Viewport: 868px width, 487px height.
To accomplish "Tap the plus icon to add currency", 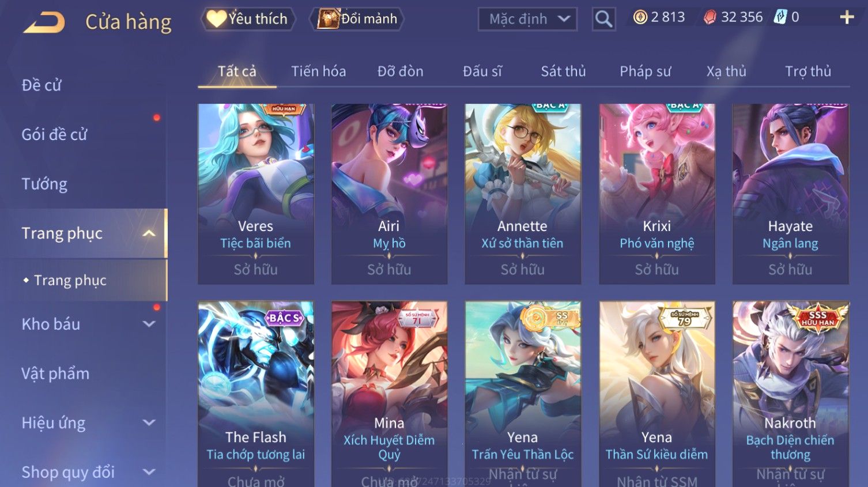I will pyautogui.click(x=847, y=17).
